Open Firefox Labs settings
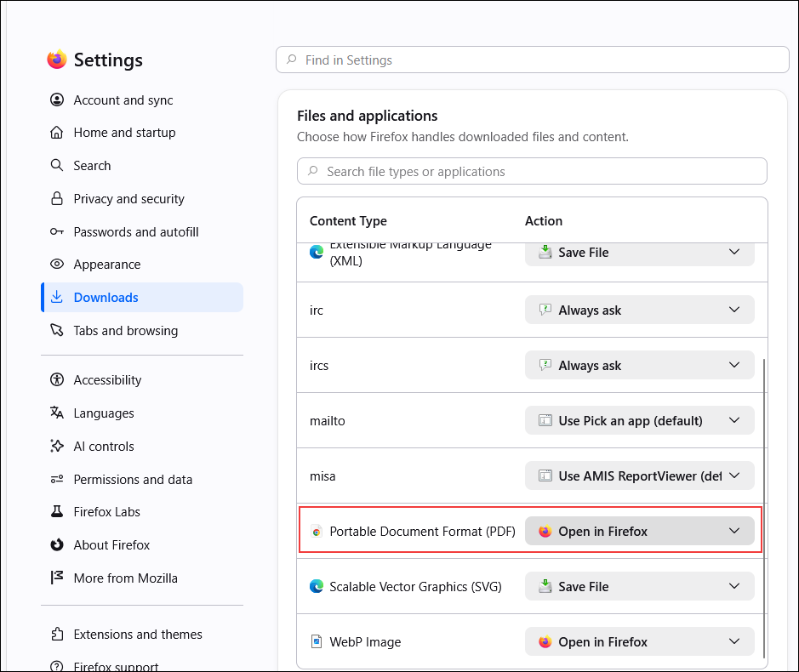799x672 pixels. pos(142,511)
